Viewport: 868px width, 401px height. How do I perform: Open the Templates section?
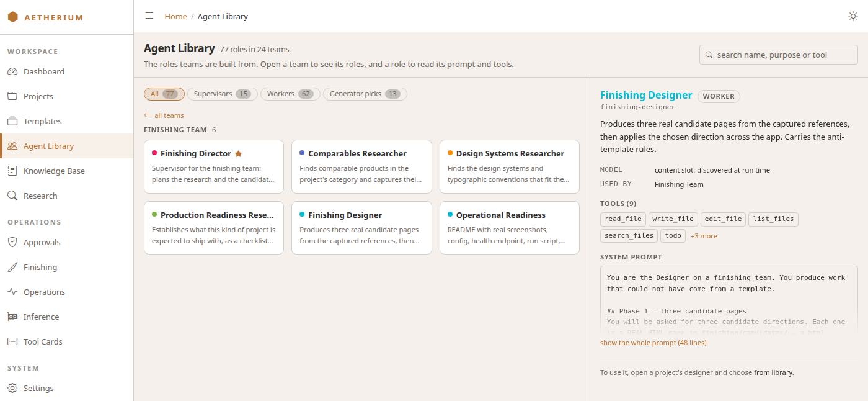66,121
